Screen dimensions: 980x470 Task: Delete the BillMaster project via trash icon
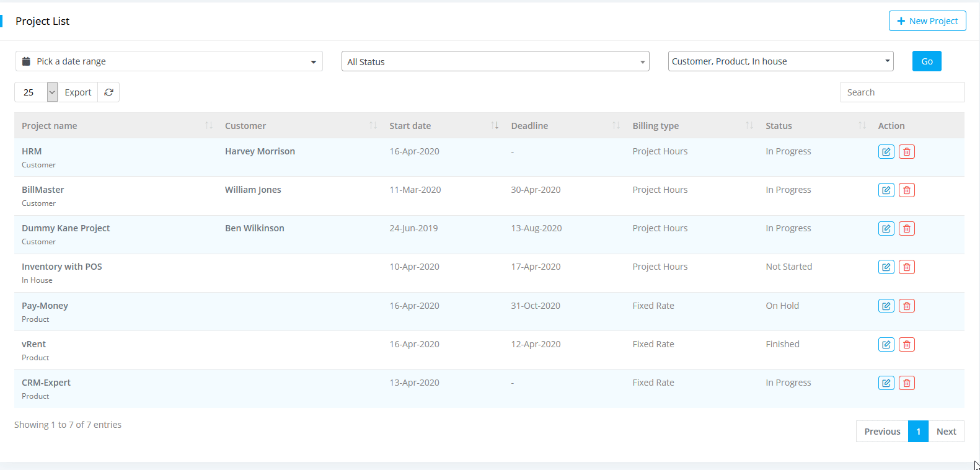click(906, 190)
